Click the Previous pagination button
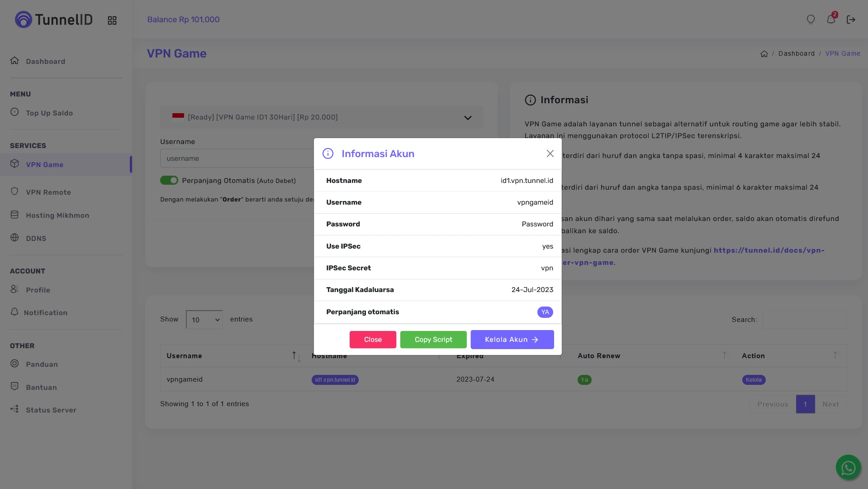868x489 pixels. pyautogui.click(x=773, y=404)
